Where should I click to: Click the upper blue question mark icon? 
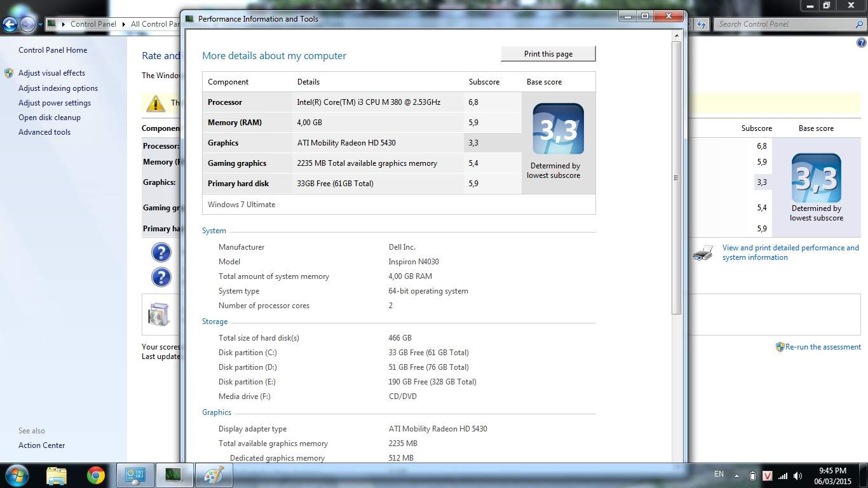pos(161,253)
